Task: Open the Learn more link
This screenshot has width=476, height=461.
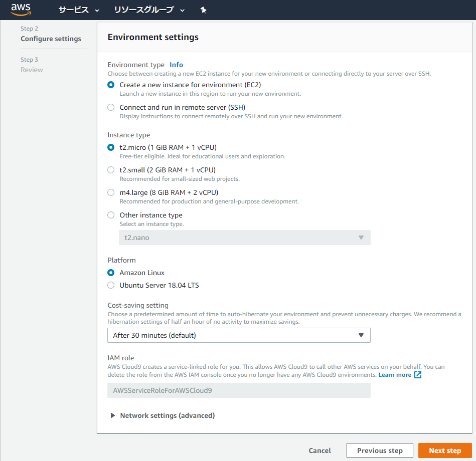Action: pyautogui.click(x=395, y=375)
